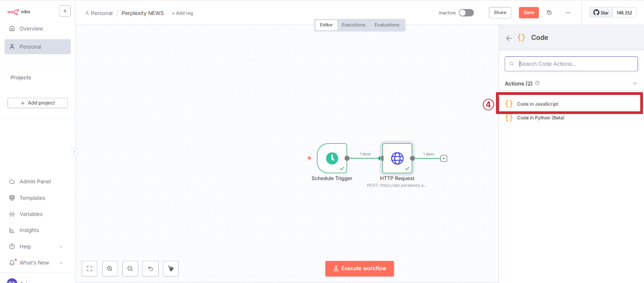Select the Schedule Trigger node
Image resolution: width=644 pixels, height=283 pixels.
pyautogui.click(x=332, y=158)
